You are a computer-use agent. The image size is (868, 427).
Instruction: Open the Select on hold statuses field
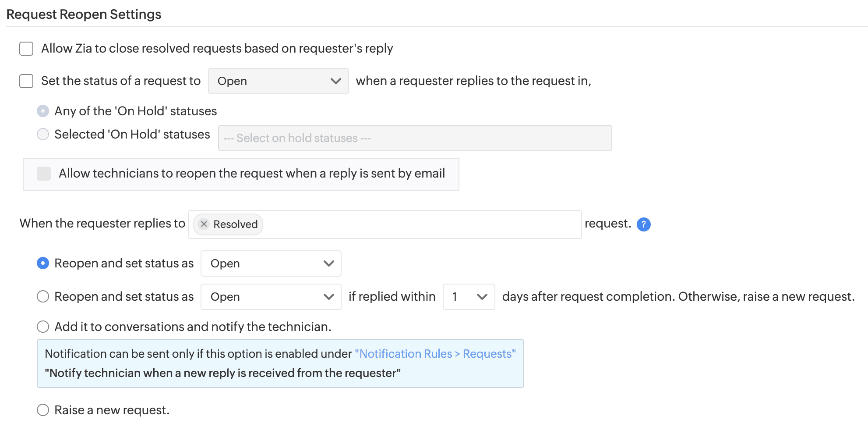click(x=415, y=138)
